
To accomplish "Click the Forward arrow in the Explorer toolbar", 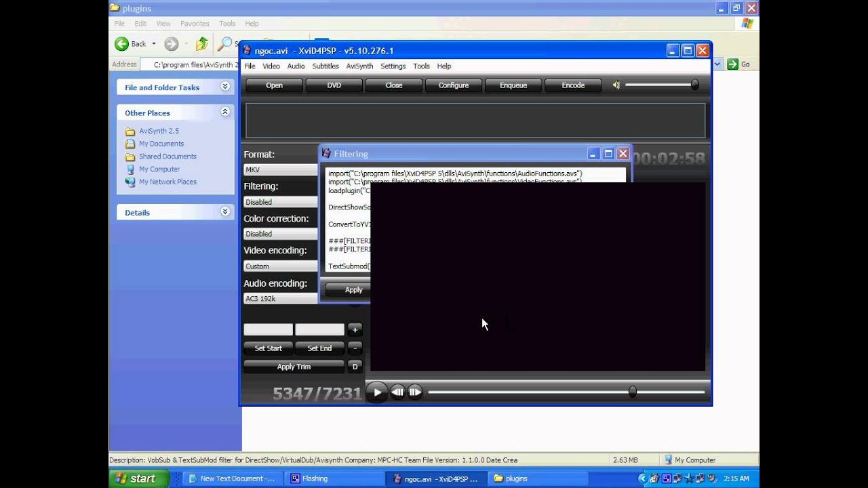I will (x=172, y=44).
